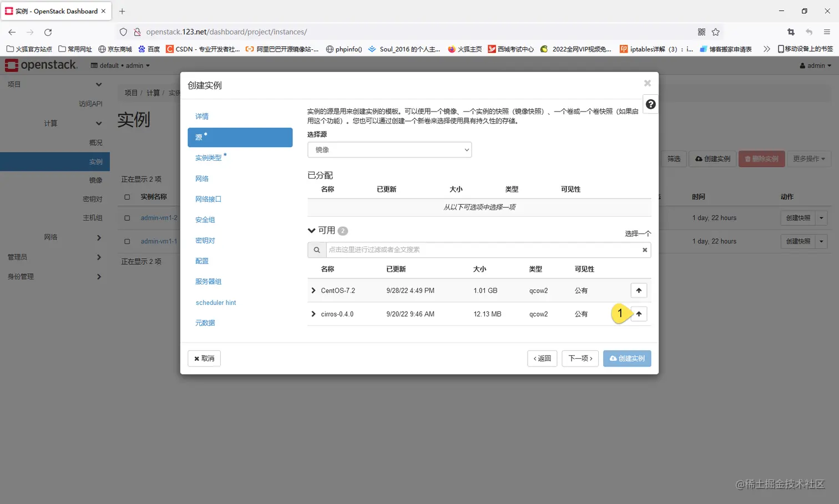The height and width of the screenshot is (504, 839).
Task: Clear the image search with the x icon
Action: (x=644, y=250)
